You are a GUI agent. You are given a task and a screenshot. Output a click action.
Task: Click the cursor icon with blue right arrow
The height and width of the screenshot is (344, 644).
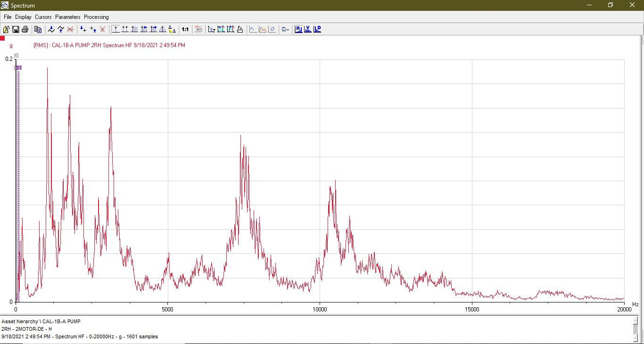pos(153,29)
